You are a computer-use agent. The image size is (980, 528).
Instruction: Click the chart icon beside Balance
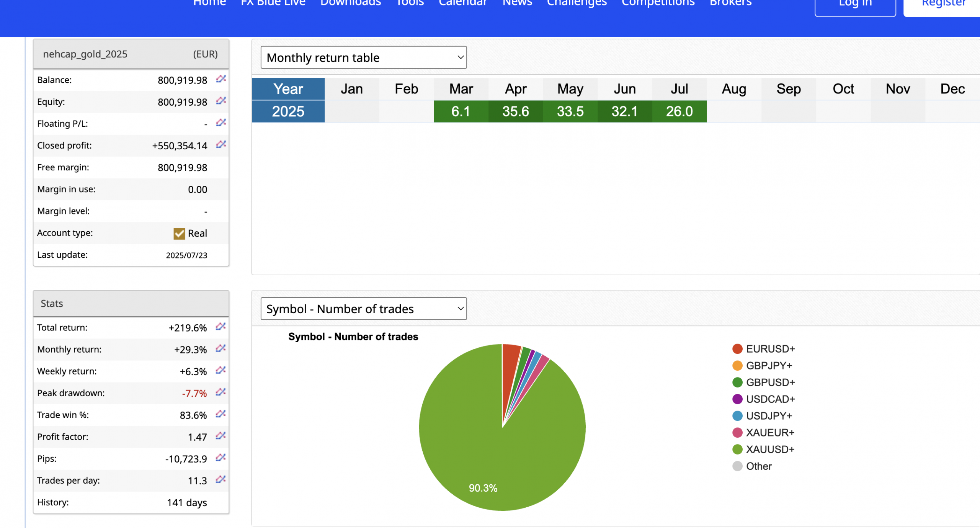coord(221,79)
